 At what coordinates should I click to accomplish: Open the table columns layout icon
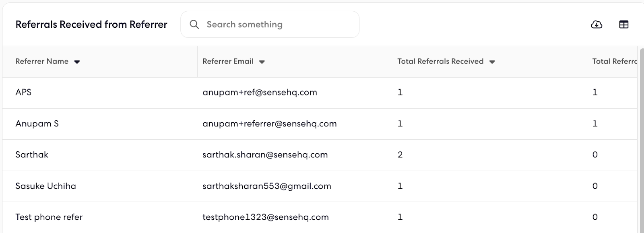tap(623, 25)
